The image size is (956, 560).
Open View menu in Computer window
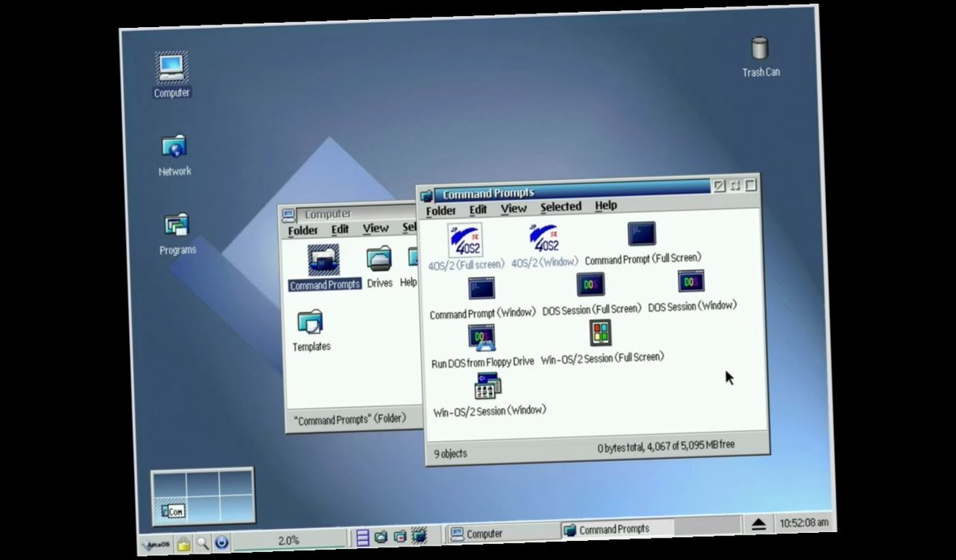pos(376,228)
